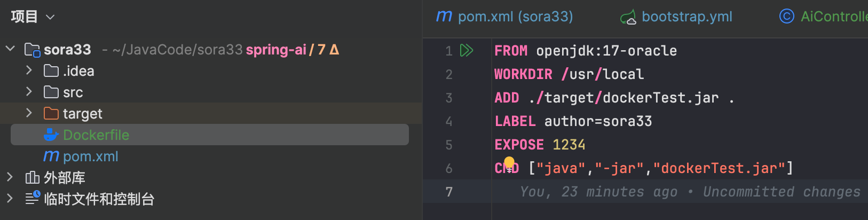The width and height of the screenshot is (868, 220).
Task: Select the Dockerfile in project tree
Action: [x=96, y=135]
